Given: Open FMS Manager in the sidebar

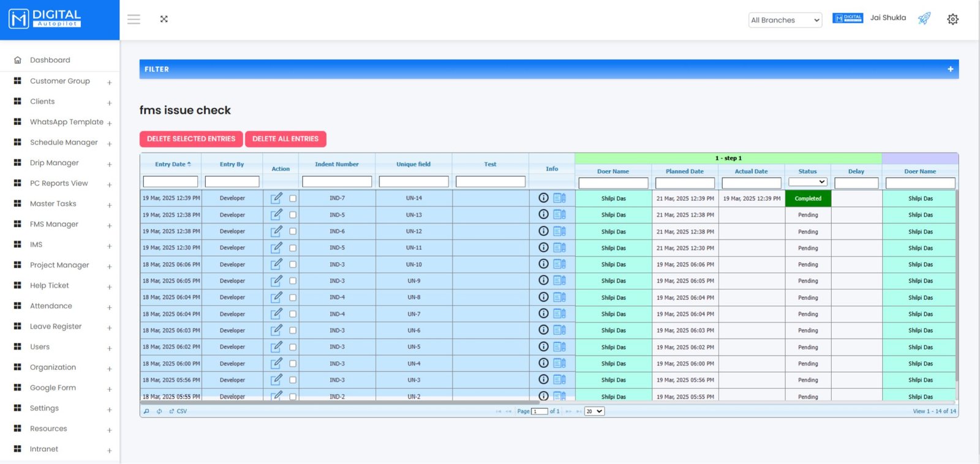Looking at the screenshot, I should (x=54, y=224).
